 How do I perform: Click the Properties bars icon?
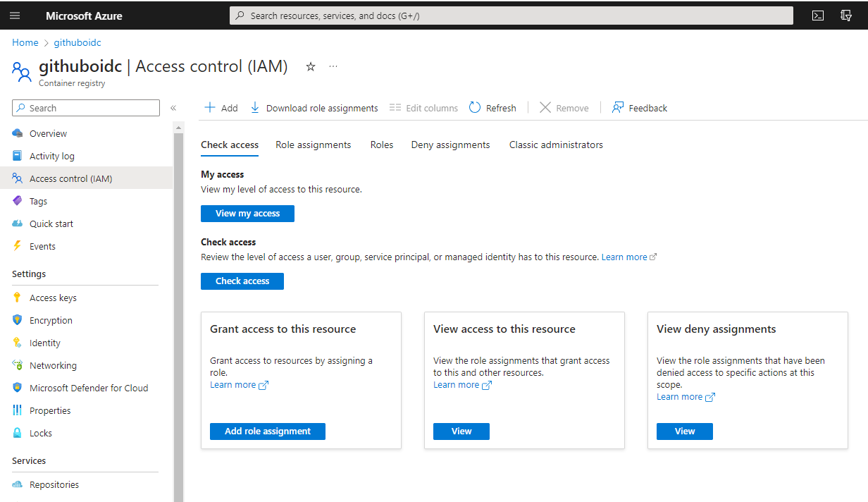click(x=18, y=410)
